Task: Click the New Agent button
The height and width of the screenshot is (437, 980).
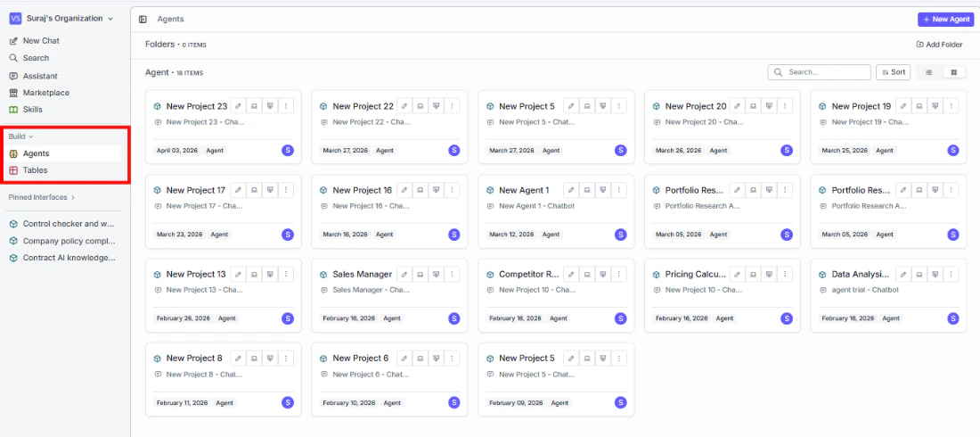Action: [945, 20]
